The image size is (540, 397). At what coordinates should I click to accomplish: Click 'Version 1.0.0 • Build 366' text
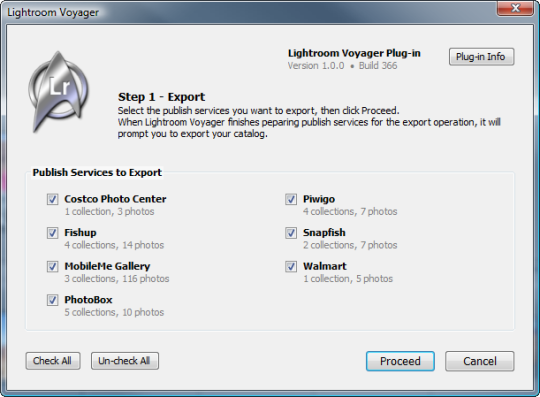[342, 65]
